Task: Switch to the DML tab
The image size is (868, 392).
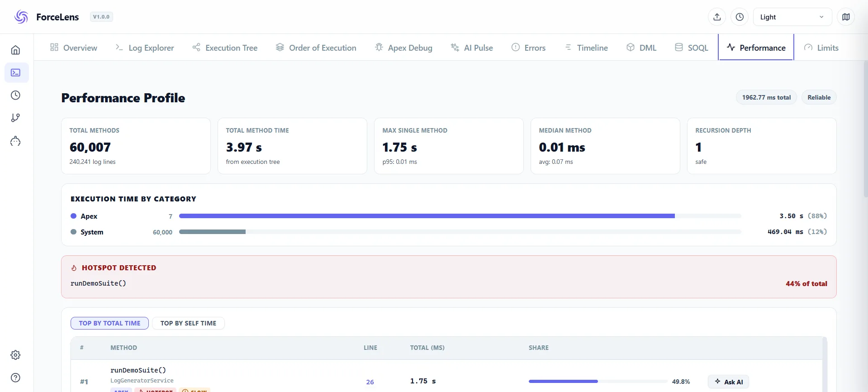Action: [x=641, y=48]
